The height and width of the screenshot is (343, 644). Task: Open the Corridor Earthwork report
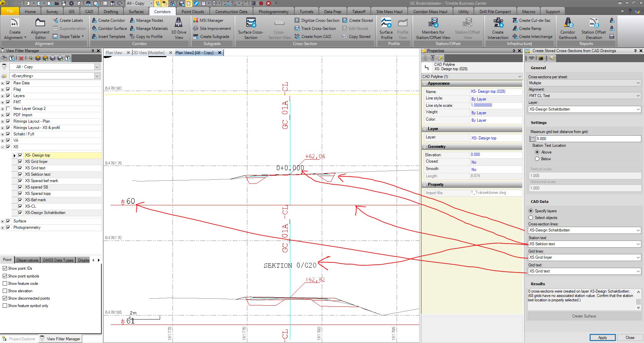567,28
